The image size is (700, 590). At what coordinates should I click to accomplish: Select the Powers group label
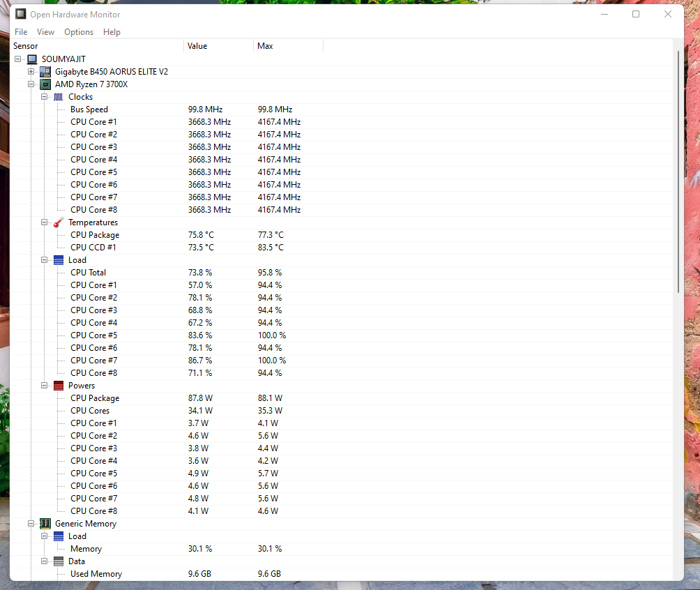tap(82, 386)
